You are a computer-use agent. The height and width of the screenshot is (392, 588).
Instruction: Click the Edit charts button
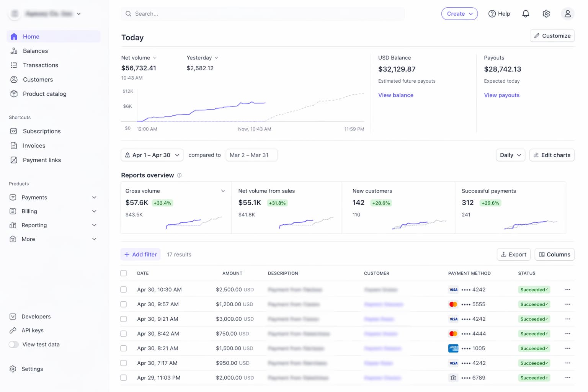point(552,155)
